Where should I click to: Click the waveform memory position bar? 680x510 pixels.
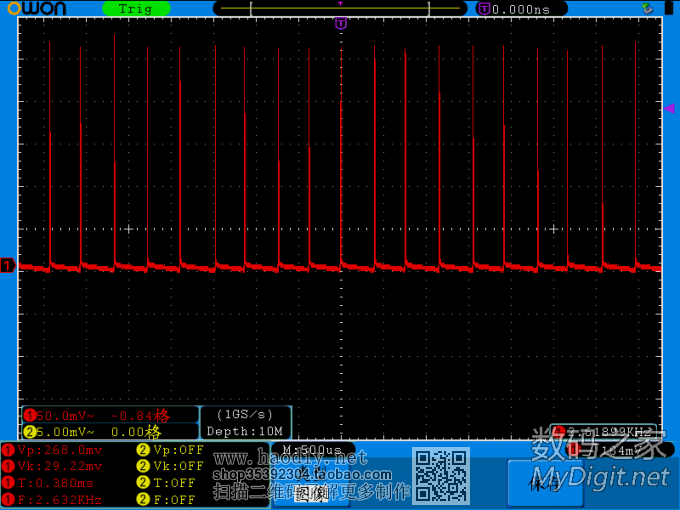(x=340, y=8)
